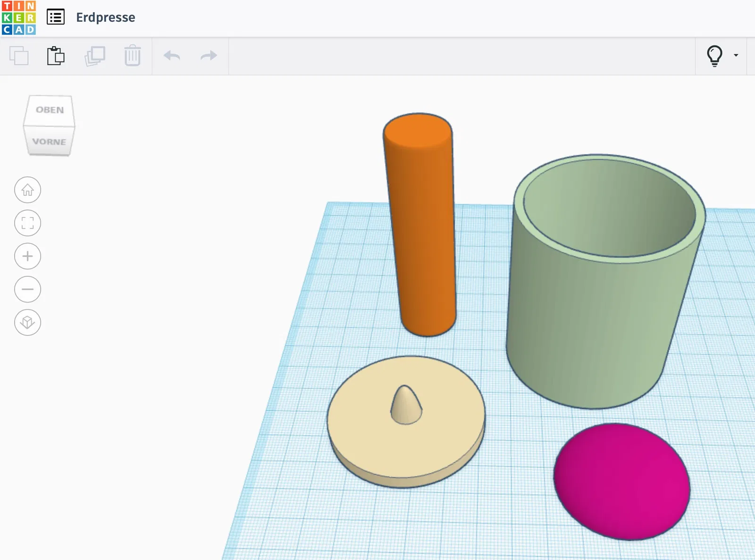Select the OBEN face of view cube

(x=50, y=110)
